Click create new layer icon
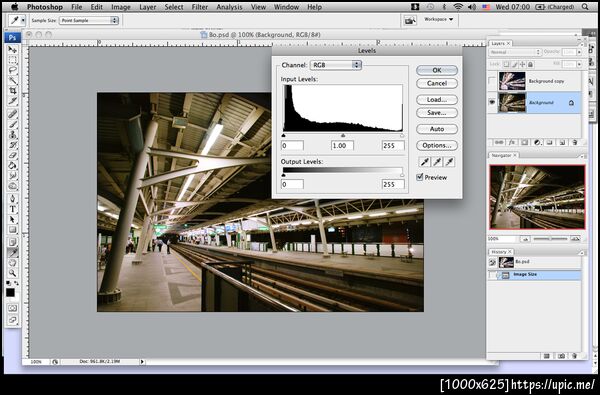Viewport: 600px width, 395px height. [x=562, y=142]
